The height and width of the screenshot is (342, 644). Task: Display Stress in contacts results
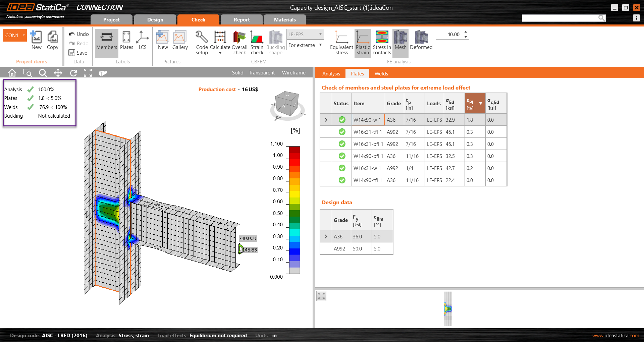coord(381,43)
